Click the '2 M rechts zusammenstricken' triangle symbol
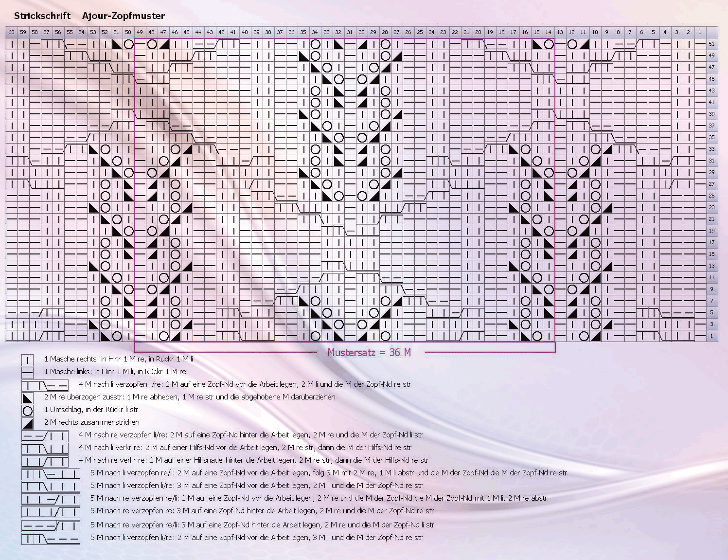Image resolution: width=728 pixels, height=560 pixels. [x=28, y=423]
